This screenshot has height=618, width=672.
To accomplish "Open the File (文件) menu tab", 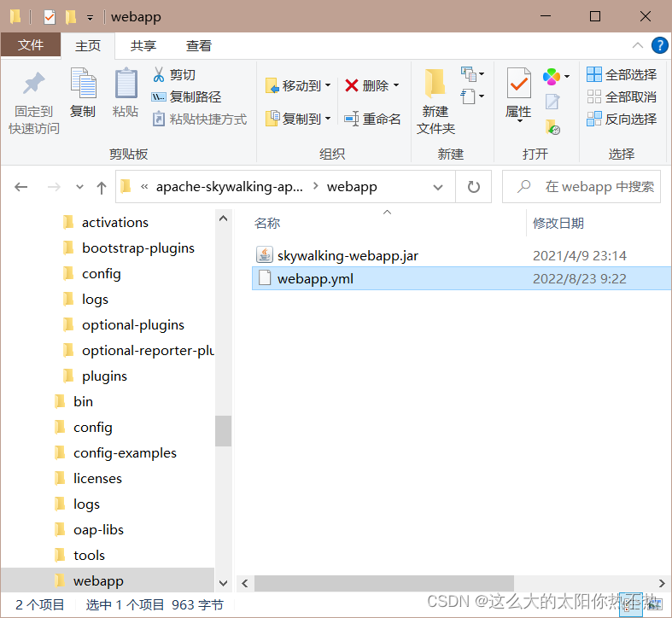I will (31, 44).
